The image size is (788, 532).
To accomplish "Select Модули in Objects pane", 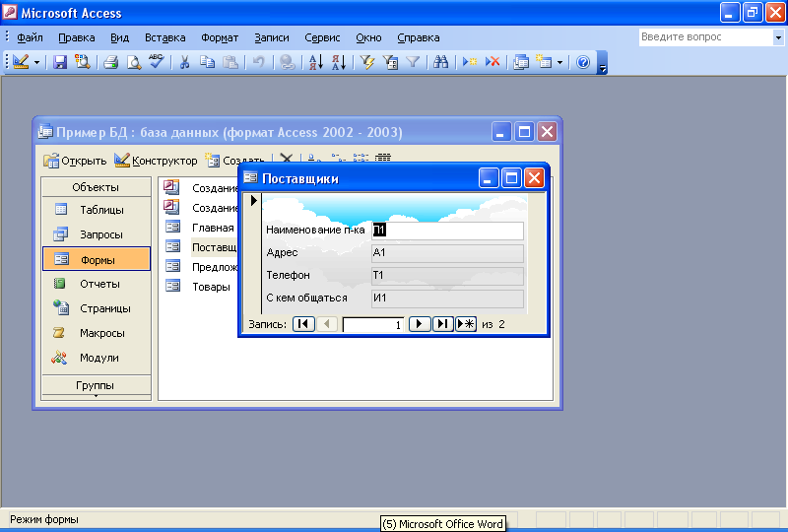I will (96, 358).
